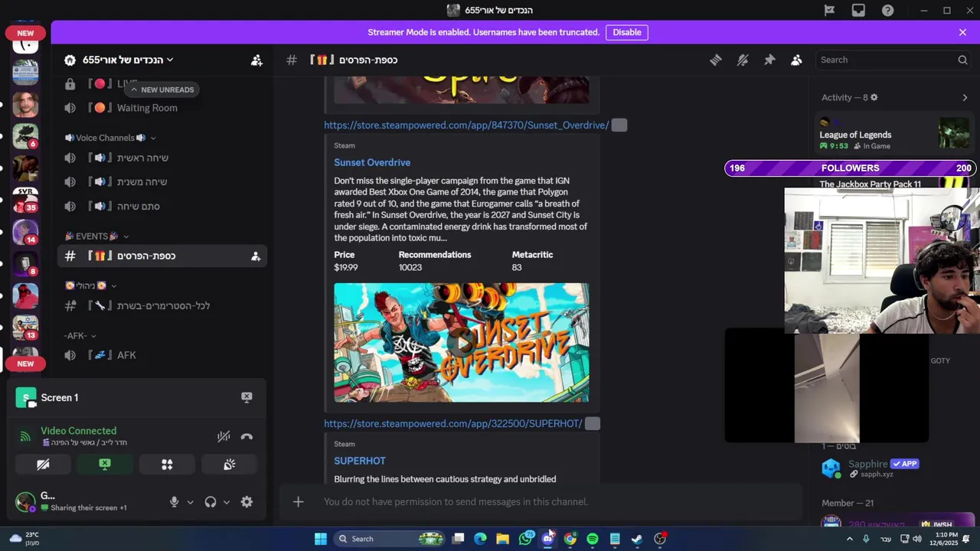Click the server icon with 35 badge
Image resolution: width=980 pixels, height=551 pixels.
coord(25,201)
